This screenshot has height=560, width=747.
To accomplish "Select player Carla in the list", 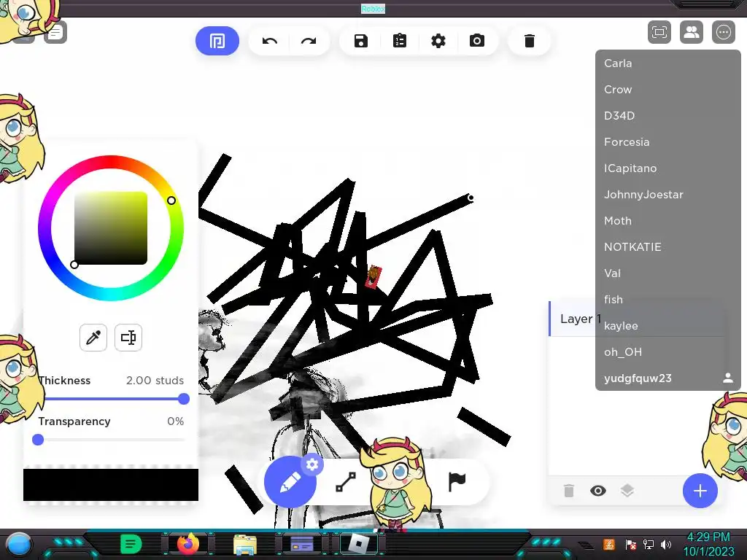I will [667, 63].
